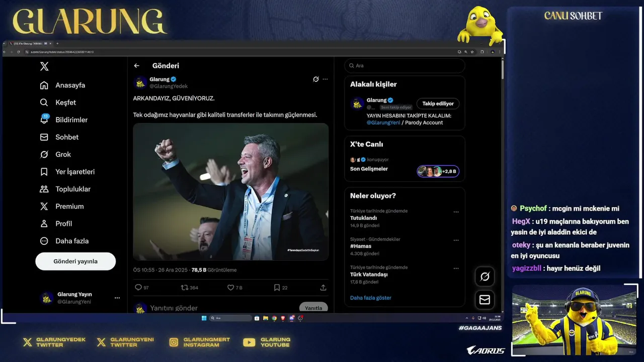Go back with the arrow beside Gönderi

coord(136,66)
